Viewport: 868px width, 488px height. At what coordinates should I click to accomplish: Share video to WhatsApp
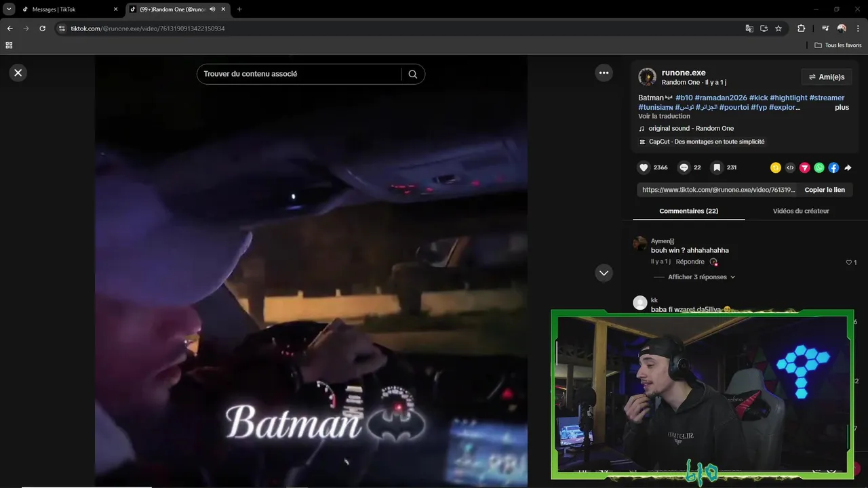[819, 167]
